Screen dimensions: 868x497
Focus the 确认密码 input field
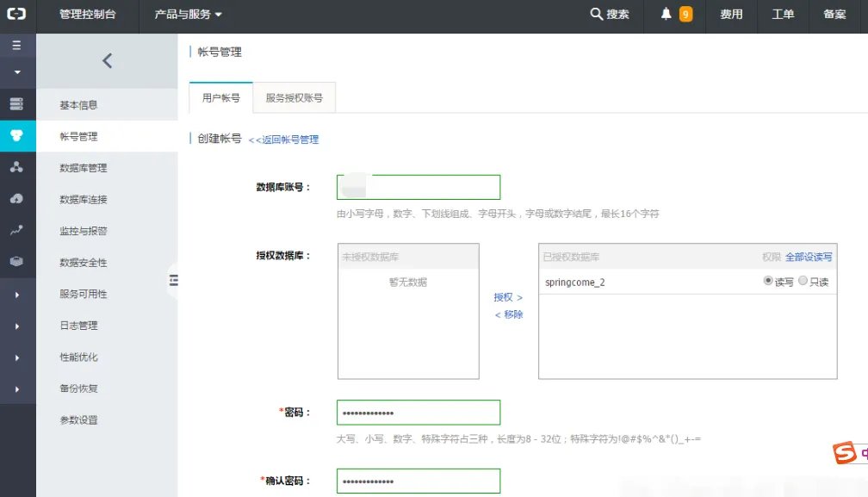click(418, 481)
